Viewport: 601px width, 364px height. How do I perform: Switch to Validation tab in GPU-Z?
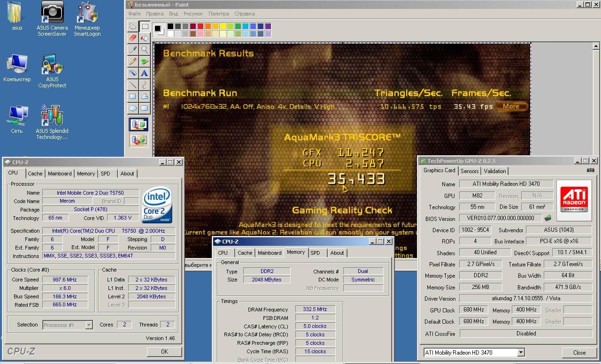(495, 171)
